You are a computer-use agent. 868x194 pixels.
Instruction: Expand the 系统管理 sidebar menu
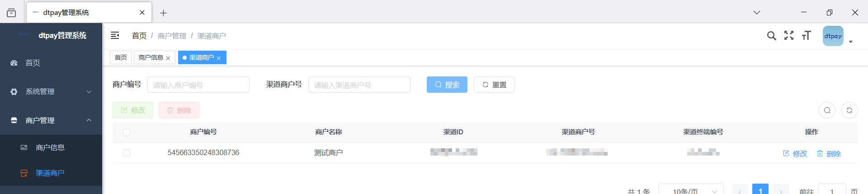coord(51,91)
